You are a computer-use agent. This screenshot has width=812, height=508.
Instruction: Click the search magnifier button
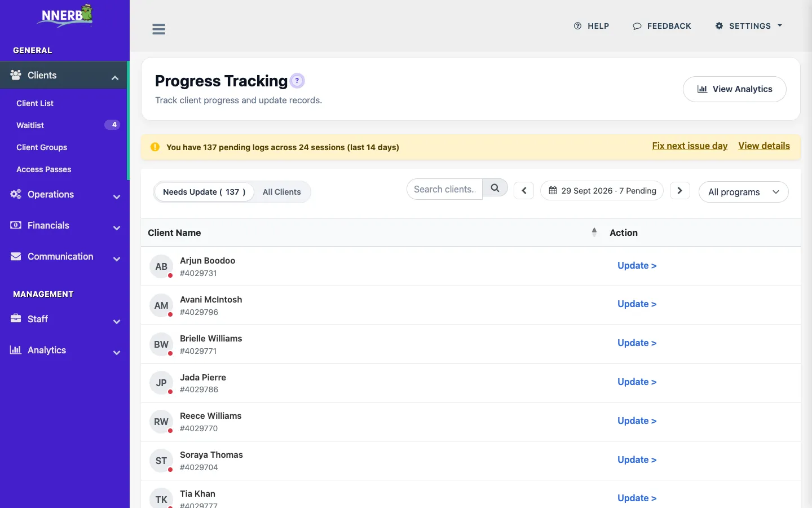click(x=495, y=189)
